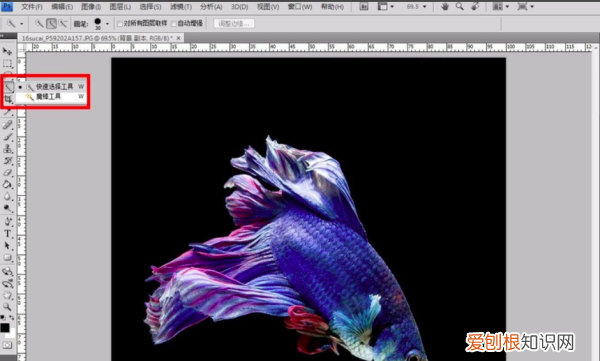This screenshot has width=600, height=361.
Task: Choose Add to Selection mode
Action: 51,24
